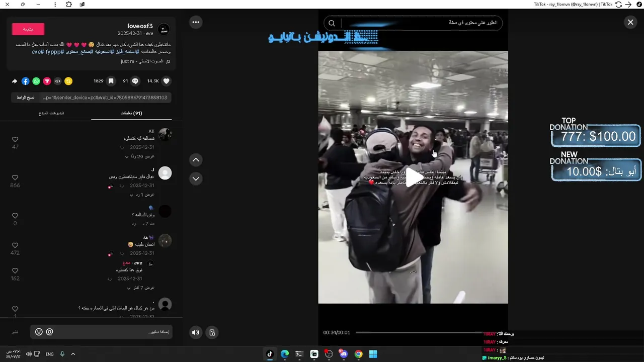The width and height of the screenshot is (644, 362).
Task: Select the video URL link text field
Action: 105,98
